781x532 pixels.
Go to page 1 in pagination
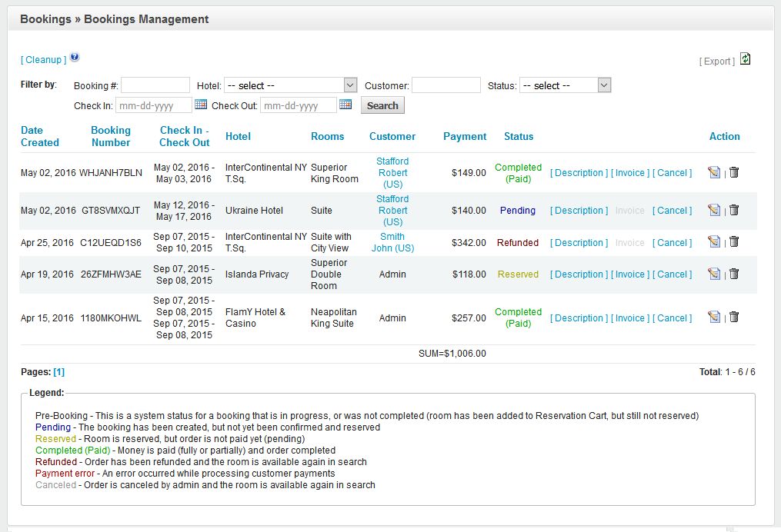click(x=58, y=372)
